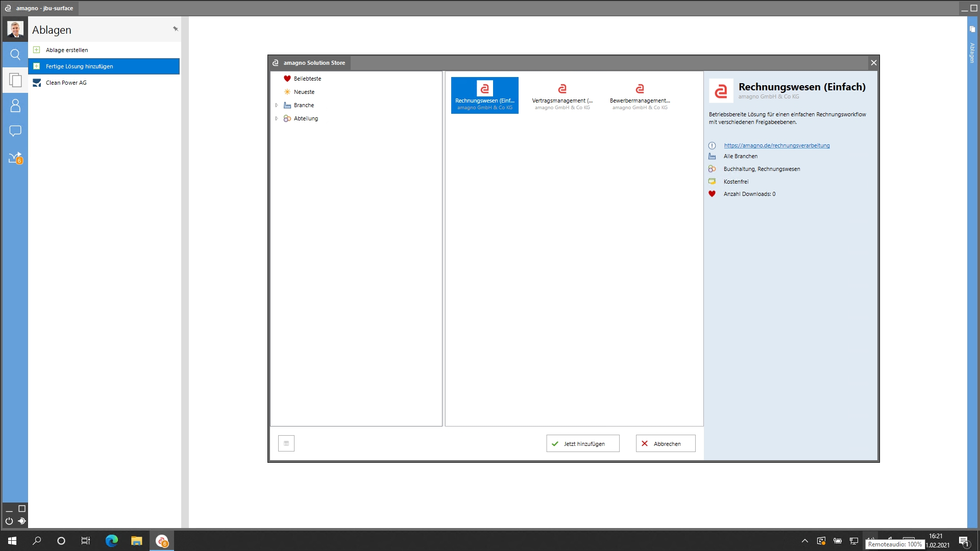
Task: Click the Jetzt hinzufügen button
Action: click(x=583, y=444)
